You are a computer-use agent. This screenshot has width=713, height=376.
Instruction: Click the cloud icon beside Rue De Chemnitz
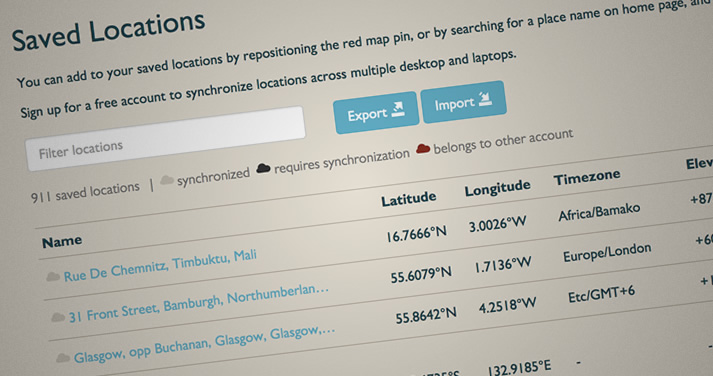click(x=53, y=276)
